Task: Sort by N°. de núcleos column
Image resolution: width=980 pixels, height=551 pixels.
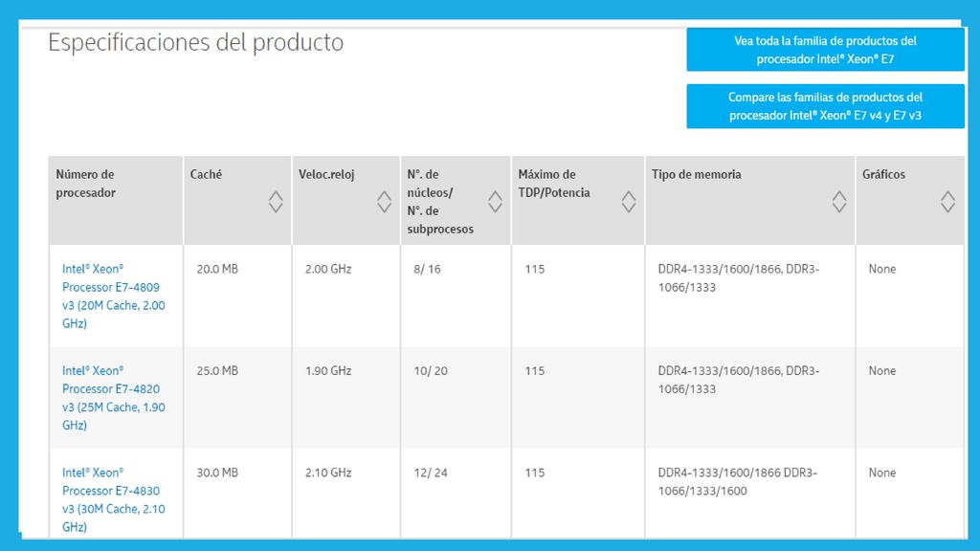Action: 495,202
